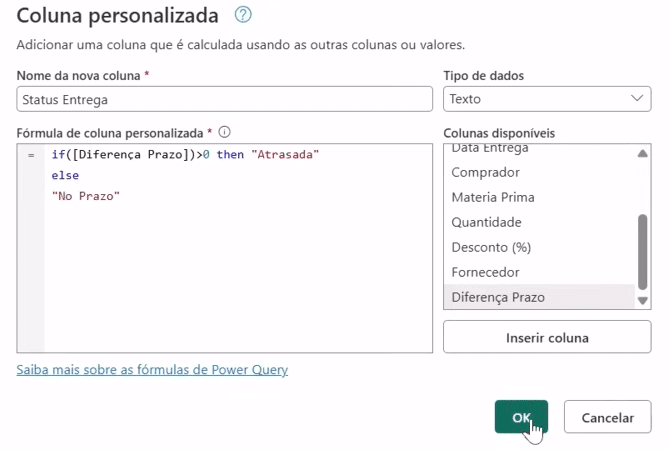Select Diferença Prazo column in the list

pos(539,297)
